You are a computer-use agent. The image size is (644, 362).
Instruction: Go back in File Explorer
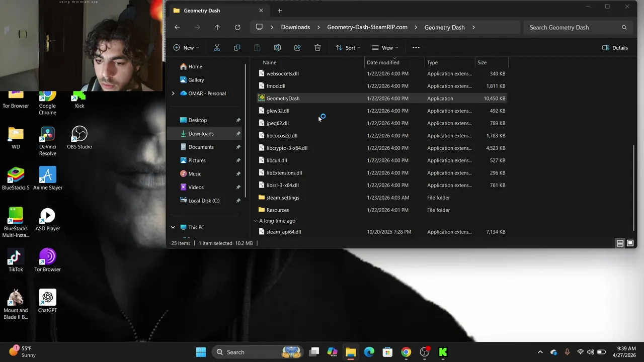point(177,27)
